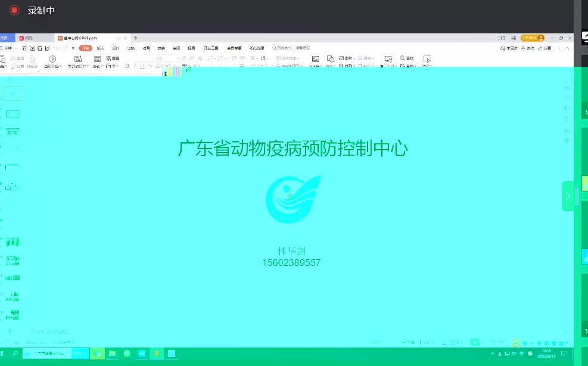Open File Explorer from the taskbar
588x366 pixels.
click(x=112, y=353)
